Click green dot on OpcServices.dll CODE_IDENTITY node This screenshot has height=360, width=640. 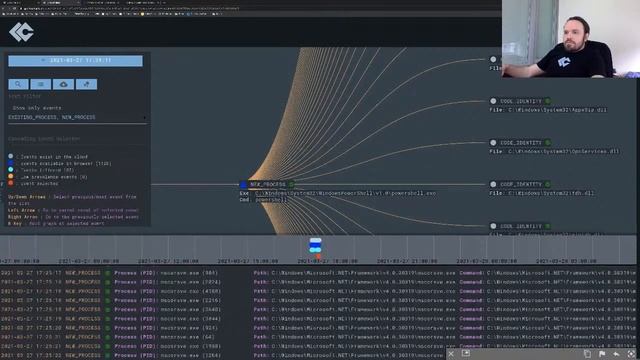tap(548, 143)
